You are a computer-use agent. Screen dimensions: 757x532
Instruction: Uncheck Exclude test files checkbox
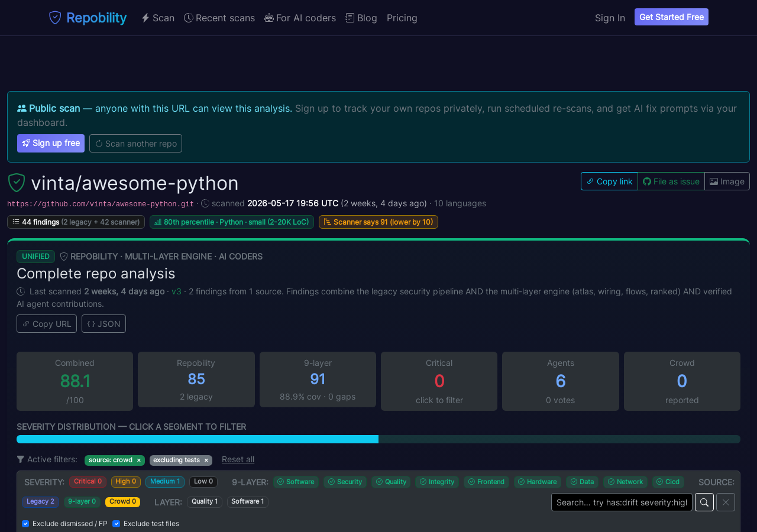click(x=116, y=524)
